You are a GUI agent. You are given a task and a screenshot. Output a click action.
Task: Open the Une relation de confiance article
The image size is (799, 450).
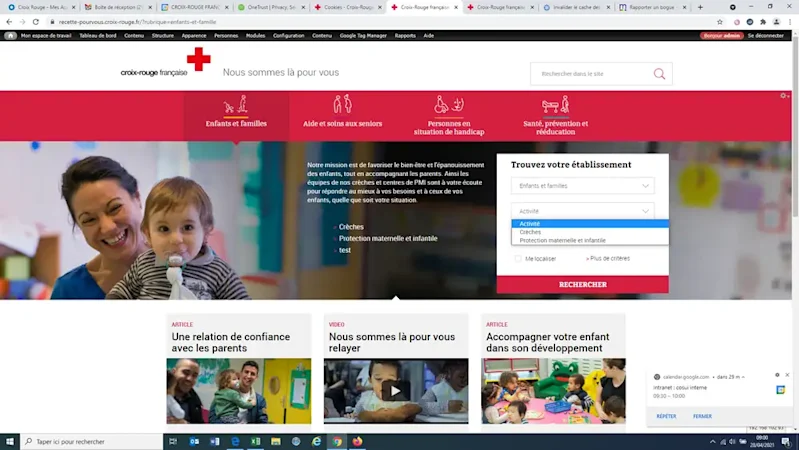[231, 342]
